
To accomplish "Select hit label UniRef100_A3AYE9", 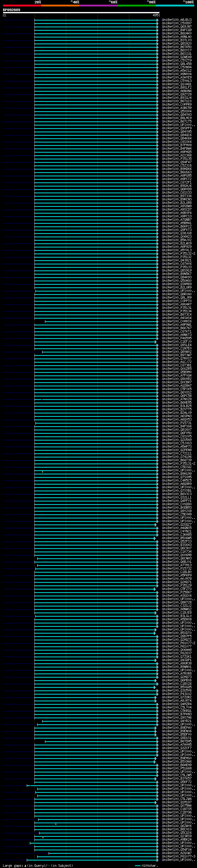I will click(x=177, y=78).
